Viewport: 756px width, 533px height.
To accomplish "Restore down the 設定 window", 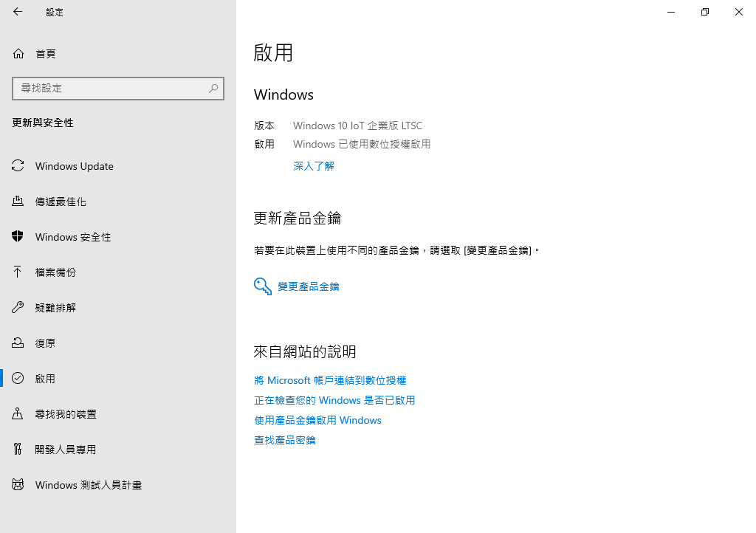I will (x=705, y=12).
